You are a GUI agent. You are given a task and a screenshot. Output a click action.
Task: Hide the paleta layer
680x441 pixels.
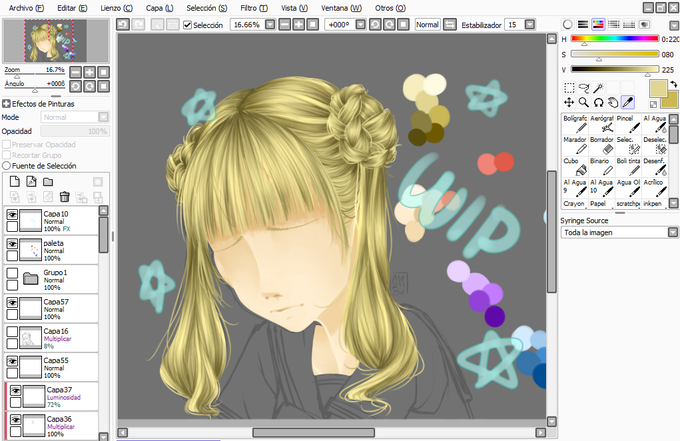(12, 244)
